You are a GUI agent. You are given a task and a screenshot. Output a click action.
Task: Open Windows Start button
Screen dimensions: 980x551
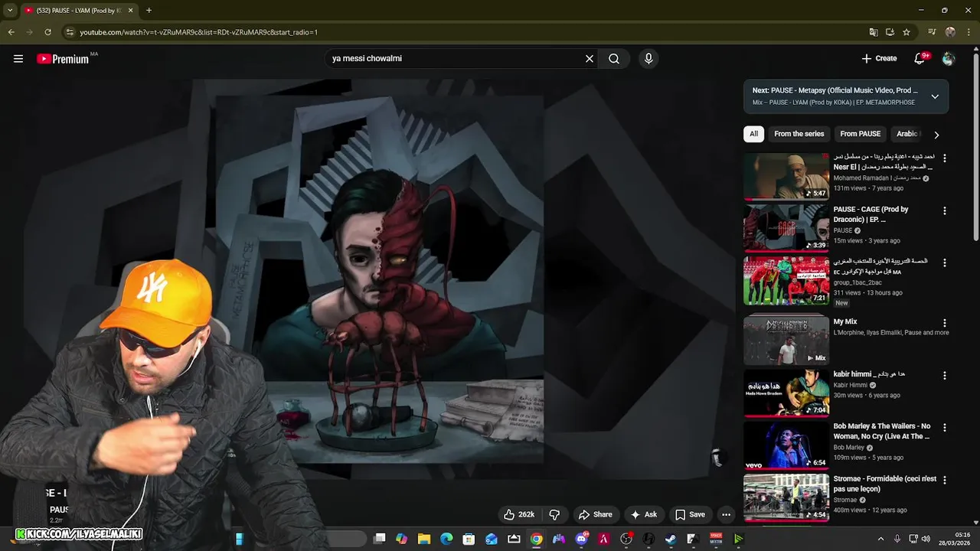239,539
